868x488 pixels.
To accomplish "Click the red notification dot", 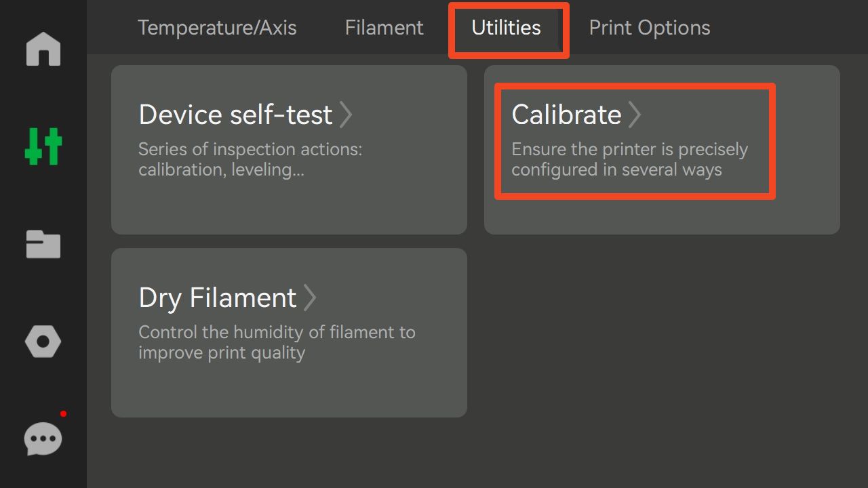I will [63, 413].
